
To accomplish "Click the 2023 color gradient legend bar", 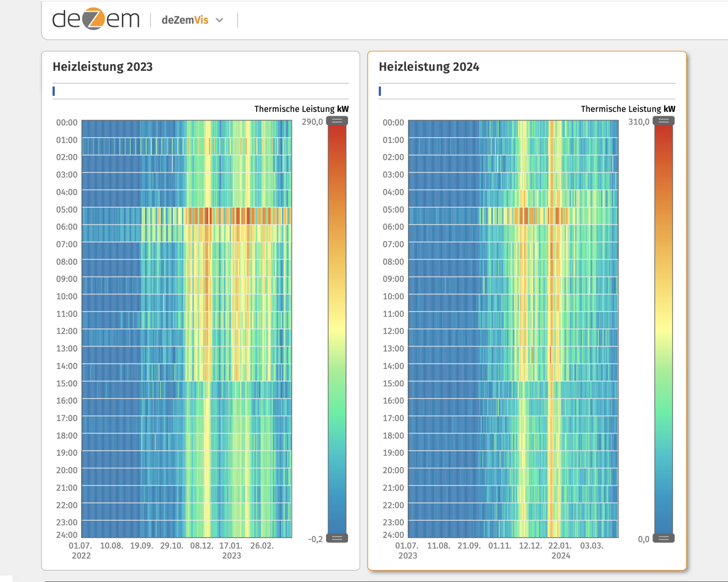I will 337,329.
